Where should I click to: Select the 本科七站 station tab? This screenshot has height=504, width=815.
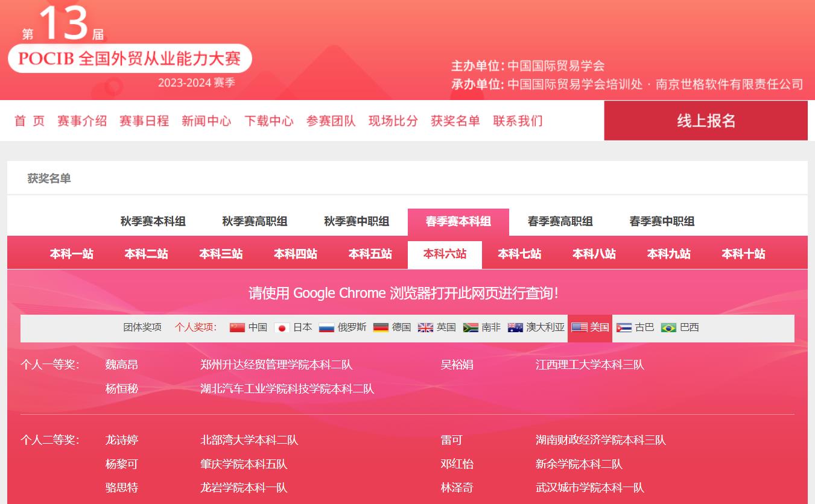pos(519,254)
